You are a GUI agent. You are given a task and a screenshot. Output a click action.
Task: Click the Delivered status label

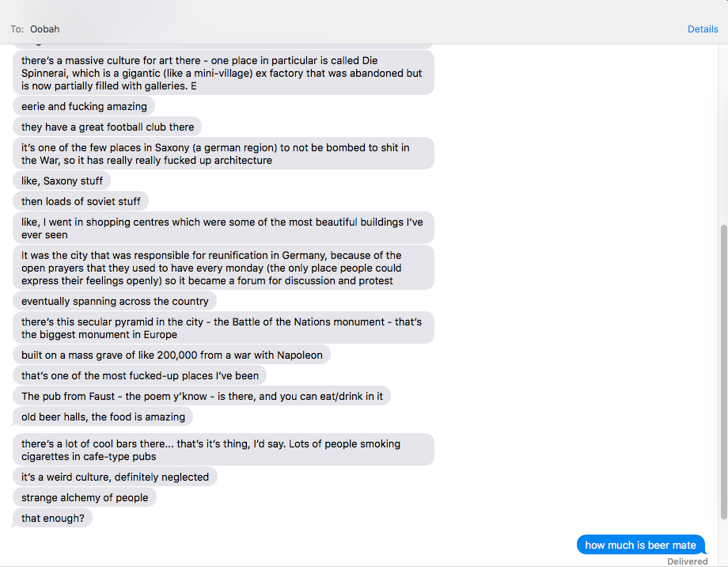[x=687, y=561]
